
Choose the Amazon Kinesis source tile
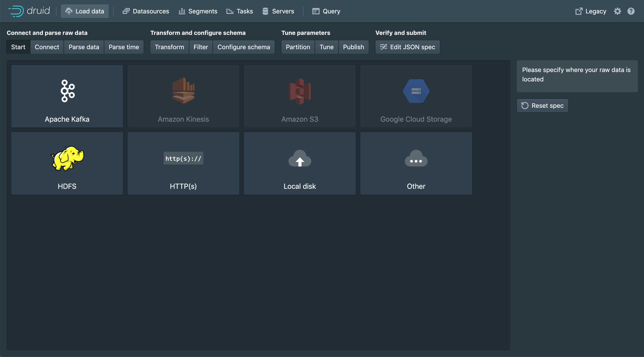point(183,96)
